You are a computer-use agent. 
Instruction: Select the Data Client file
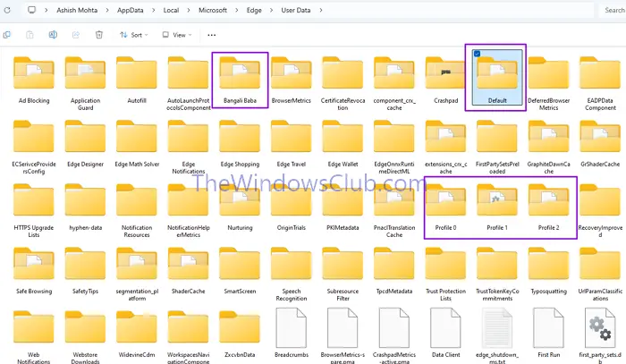445,333
